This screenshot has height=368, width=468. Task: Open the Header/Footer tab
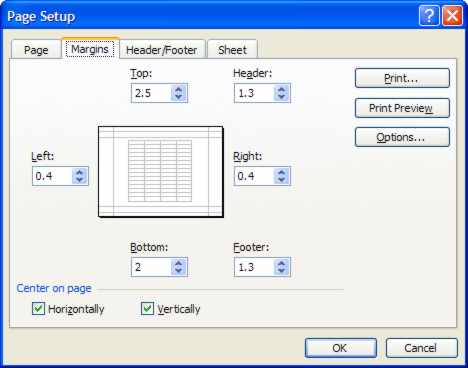162,50
